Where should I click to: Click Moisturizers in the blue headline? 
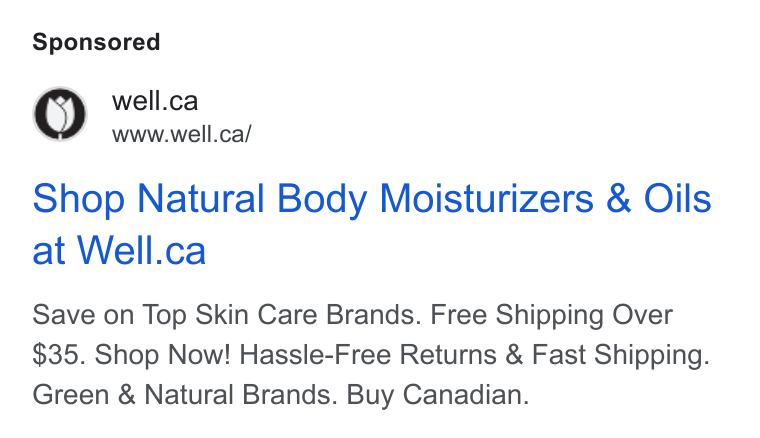486,198
